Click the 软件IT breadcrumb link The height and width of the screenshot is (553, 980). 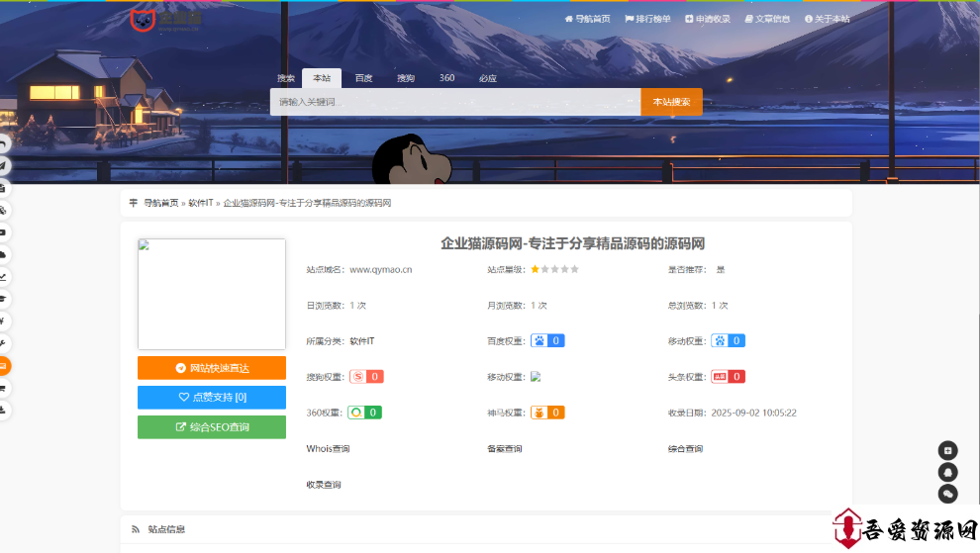(x=201, y=203)
